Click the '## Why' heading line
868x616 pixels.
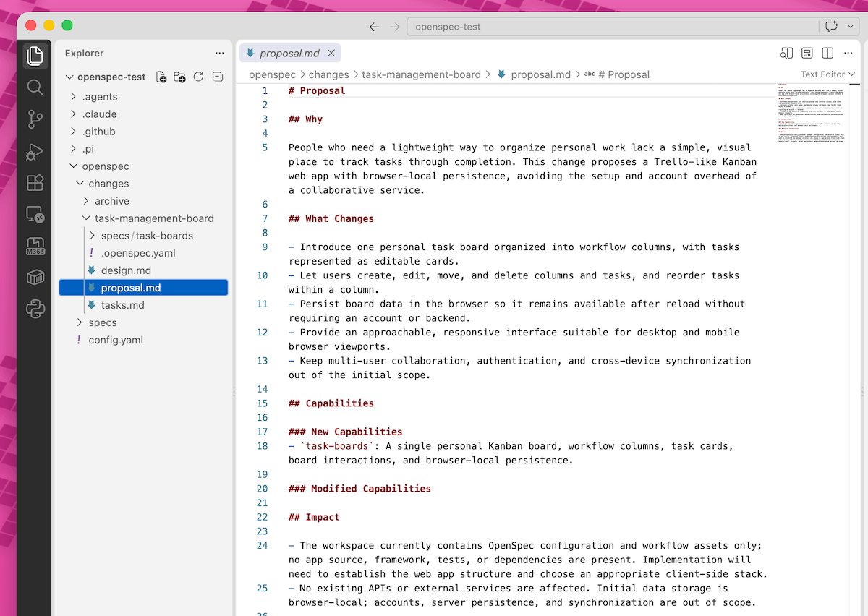point(305,119)
